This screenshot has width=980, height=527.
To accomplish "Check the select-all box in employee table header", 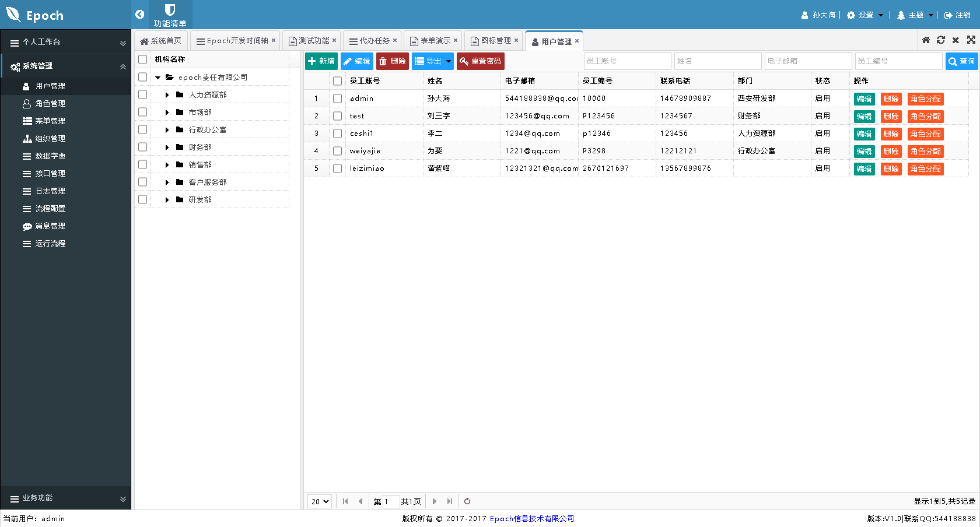I will coord(337,81).
